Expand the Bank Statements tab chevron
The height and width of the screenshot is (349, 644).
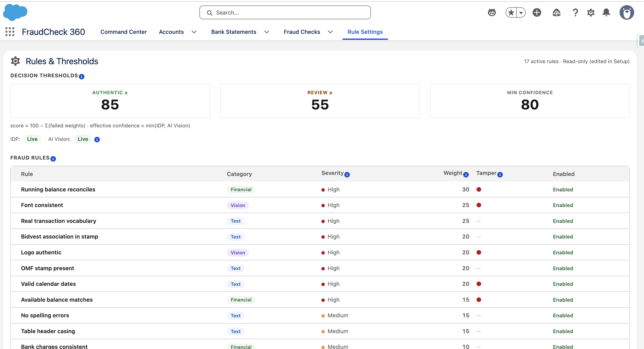tap(267, 32)
